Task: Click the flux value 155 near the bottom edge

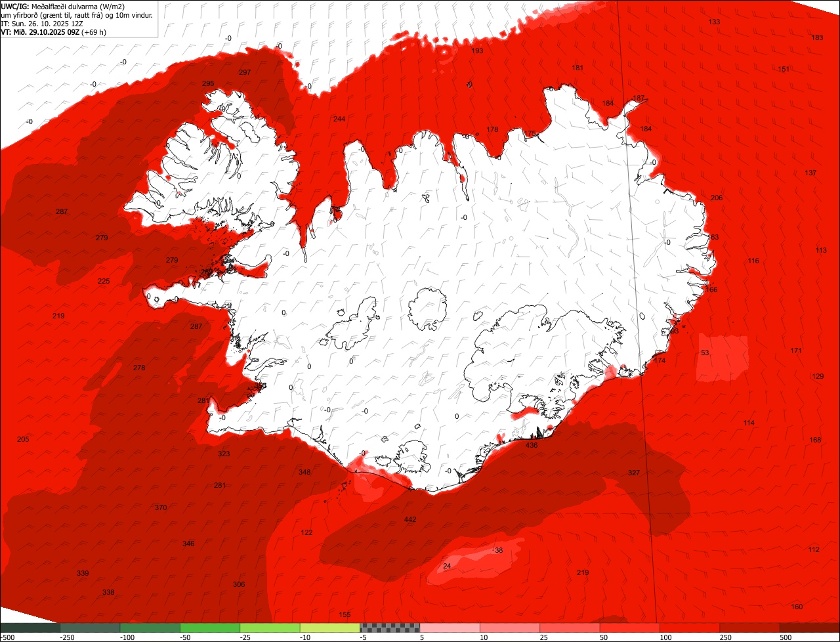Action: [345, 615]
